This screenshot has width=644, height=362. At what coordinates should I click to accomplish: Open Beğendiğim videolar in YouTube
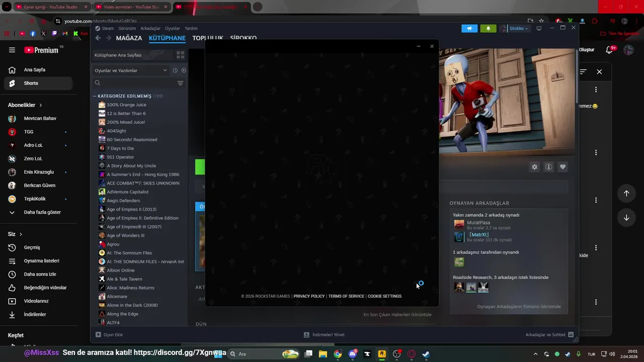pyautogui.click(x=38, y=288)
